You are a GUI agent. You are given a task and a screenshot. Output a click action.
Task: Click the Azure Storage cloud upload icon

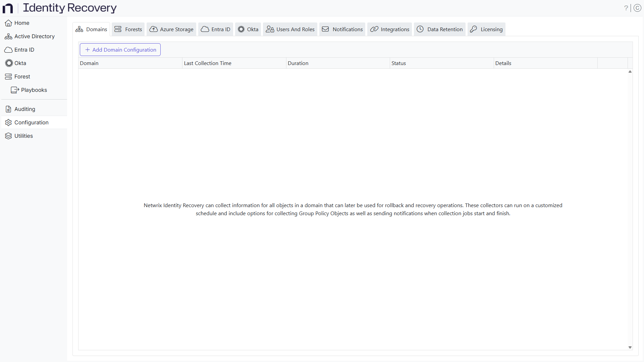point(153,29)
